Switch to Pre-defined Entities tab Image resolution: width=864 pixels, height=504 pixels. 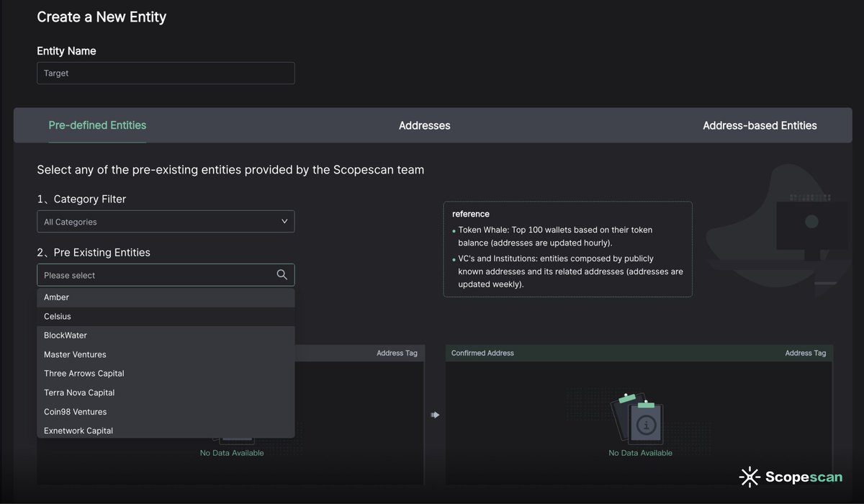click(97, 125)
